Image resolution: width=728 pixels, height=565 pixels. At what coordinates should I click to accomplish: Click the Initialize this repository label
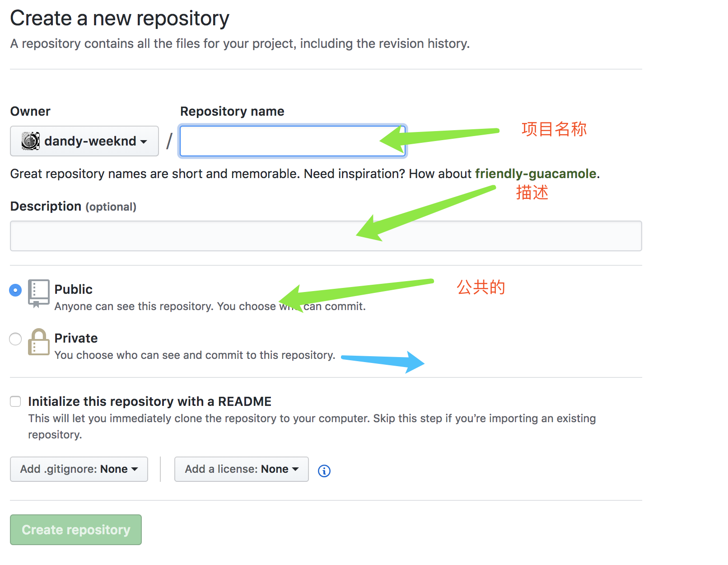(x=149, y=401)
